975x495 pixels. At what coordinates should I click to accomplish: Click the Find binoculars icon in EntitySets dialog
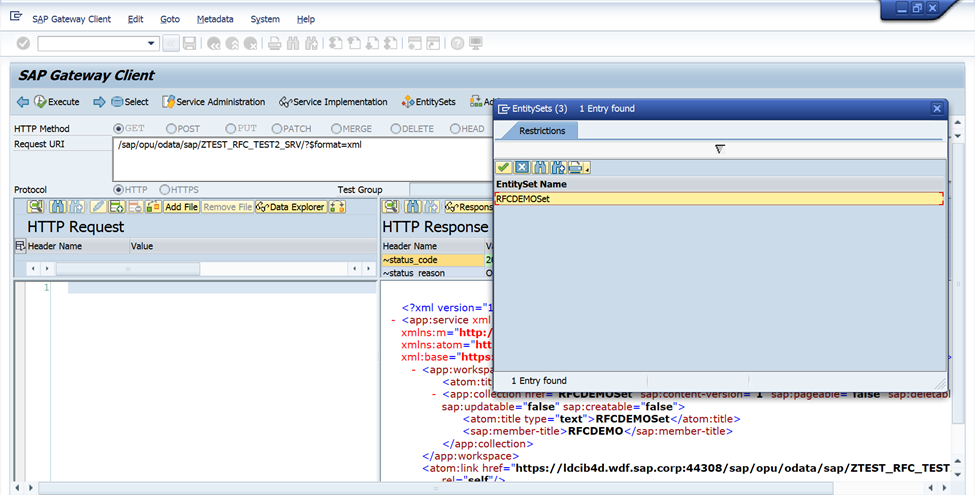pos(540,167)
